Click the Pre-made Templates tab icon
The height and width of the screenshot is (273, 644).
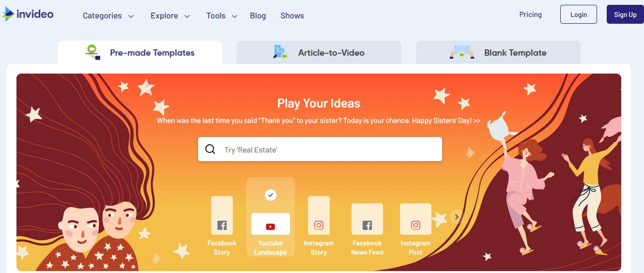[92, 52]
